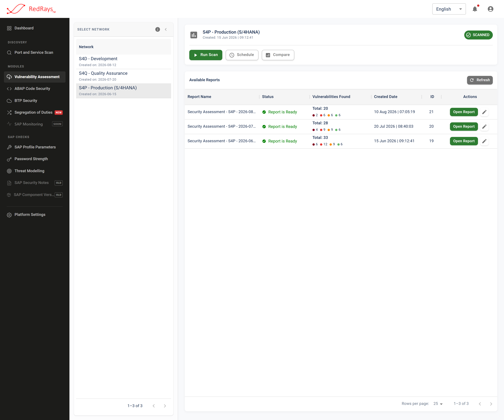The width and height of the screenshot is (504, 420).
Task: Open the English language dropdown
Action: (x=449, y=9)
